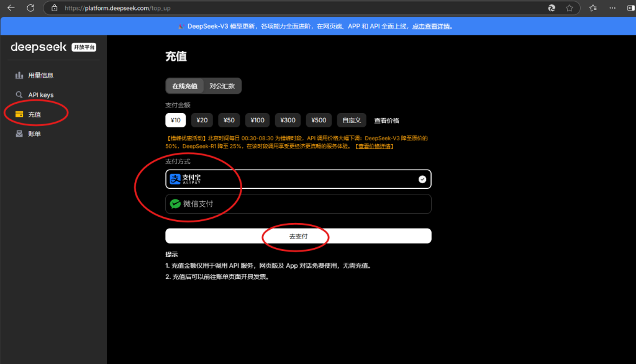Click the 去支付 payment button

point(298,236)
